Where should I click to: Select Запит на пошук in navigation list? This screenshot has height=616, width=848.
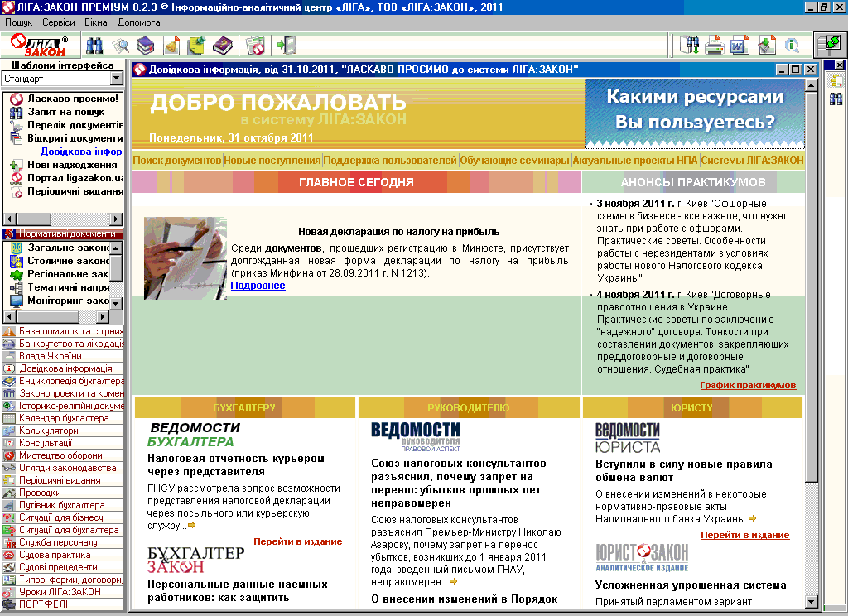[66, 112]
